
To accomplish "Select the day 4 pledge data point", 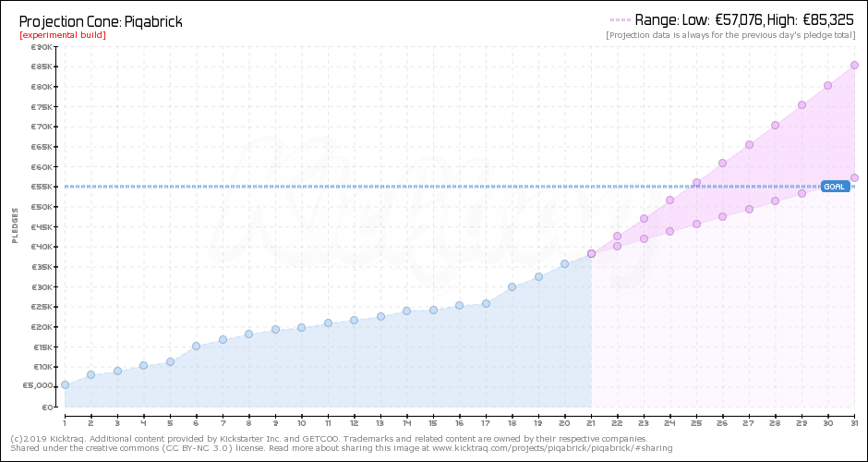I will point(143,366).
